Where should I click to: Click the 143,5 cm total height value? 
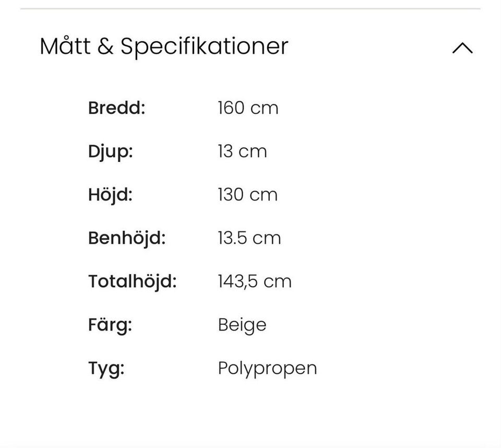pos(254,281)
